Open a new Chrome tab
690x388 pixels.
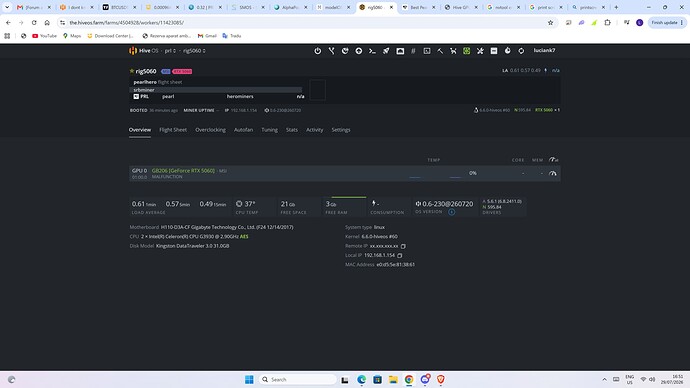pyautogui.click(x=616, y=7)
